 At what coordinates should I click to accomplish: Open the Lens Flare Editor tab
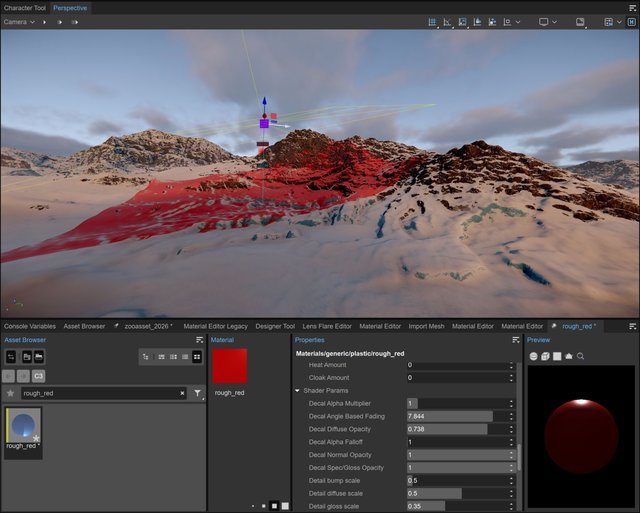click(x=327, y=326)
